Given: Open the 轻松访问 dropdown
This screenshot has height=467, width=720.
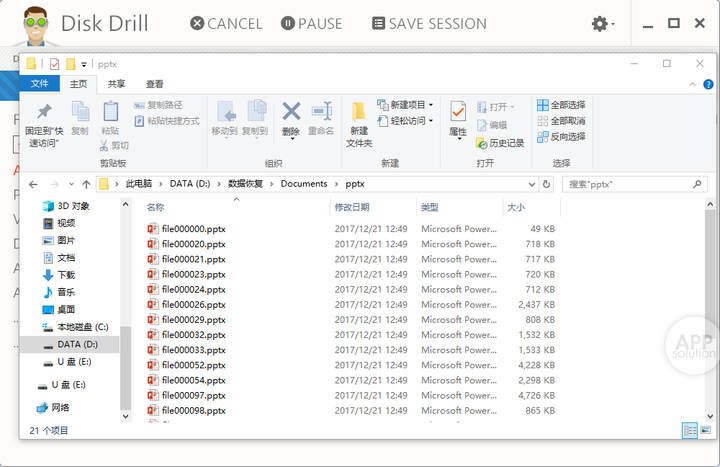Looking at the screenshot, I should pos(405,121).
